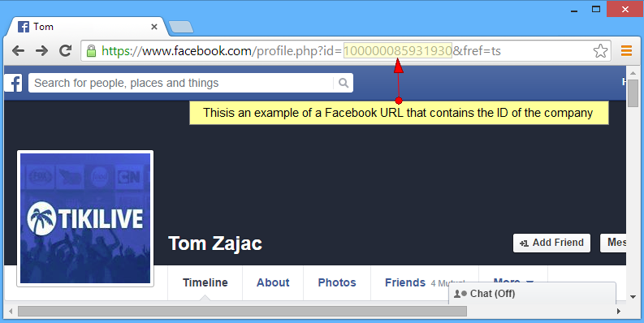Open the Friends tab
This screenshot has height=323, width=644.
405,282
